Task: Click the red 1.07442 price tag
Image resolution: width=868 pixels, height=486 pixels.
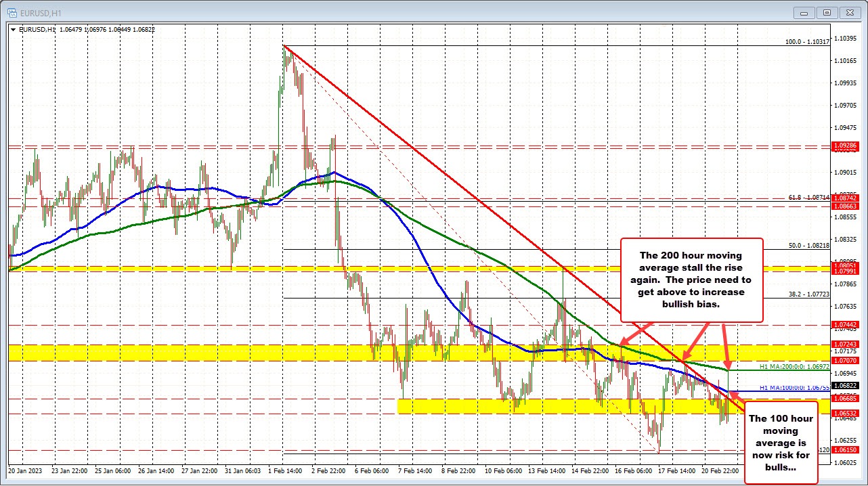Action: tap(846, 324)
